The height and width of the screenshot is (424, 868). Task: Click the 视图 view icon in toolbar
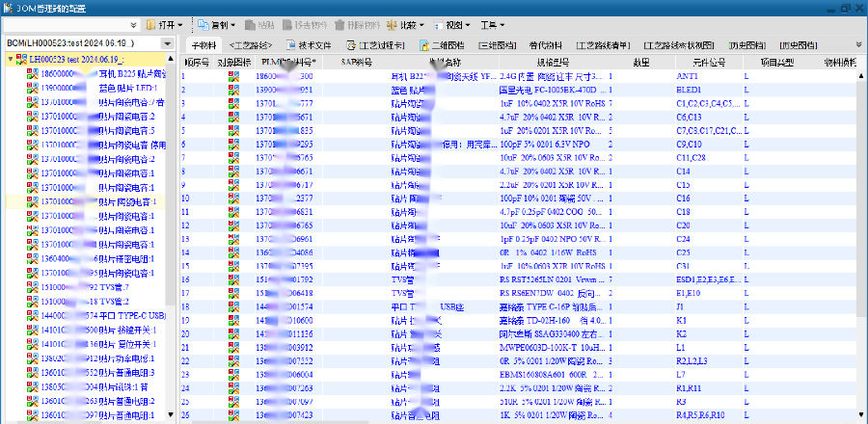point(438,25)
